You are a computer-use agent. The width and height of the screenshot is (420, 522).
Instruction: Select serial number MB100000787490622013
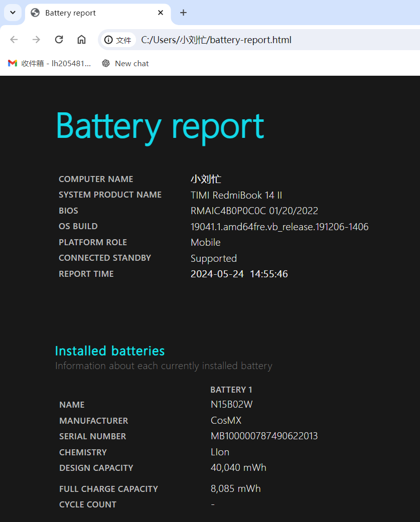click(x=264, y=436)
